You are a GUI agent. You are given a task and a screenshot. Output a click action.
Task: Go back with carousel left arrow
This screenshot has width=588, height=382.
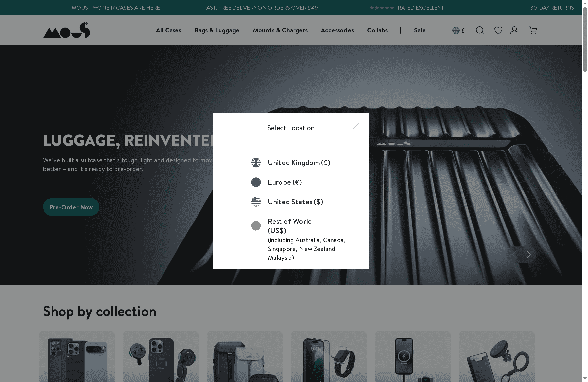click(514, 254)
